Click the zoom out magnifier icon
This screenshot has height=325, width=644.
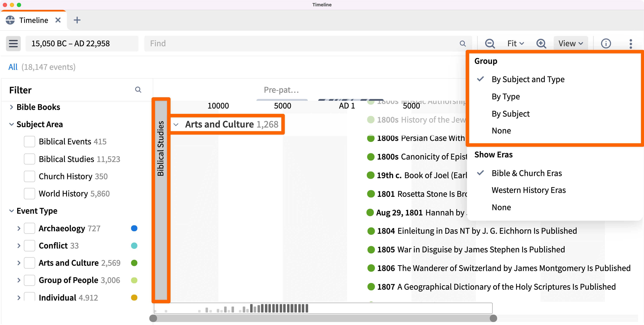click(490, 43)
